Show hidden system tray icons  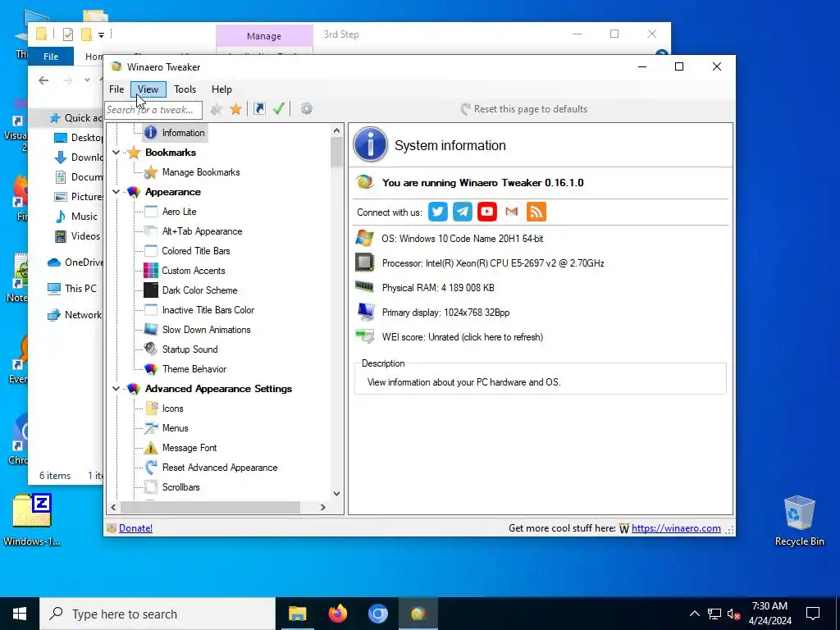tap(694, 614)
